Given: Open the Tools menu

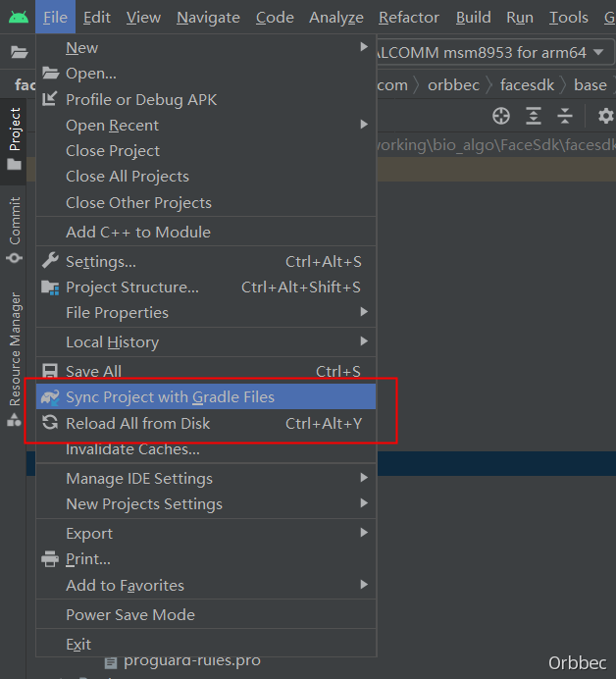Looking at the screenshot, I should click(x=569, y=18).
